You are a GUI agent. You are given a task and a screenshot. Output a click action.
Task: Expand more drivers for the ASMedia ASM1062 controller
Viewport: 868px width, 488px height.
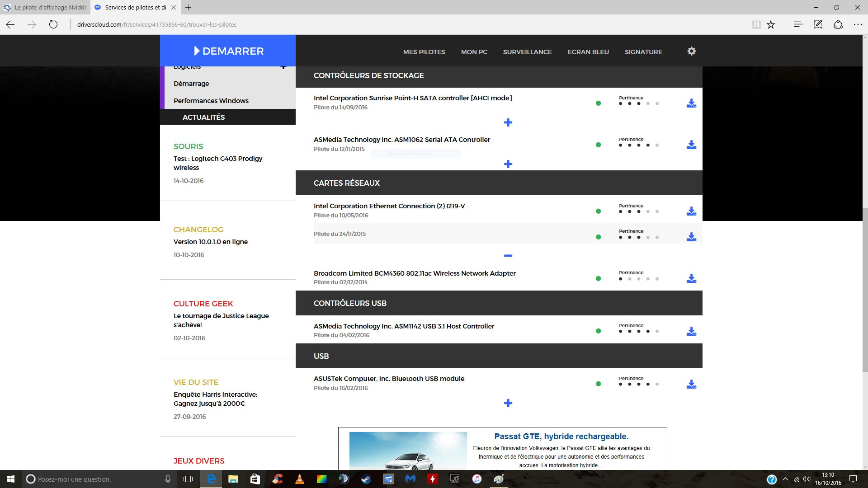(x=508, y=164)
